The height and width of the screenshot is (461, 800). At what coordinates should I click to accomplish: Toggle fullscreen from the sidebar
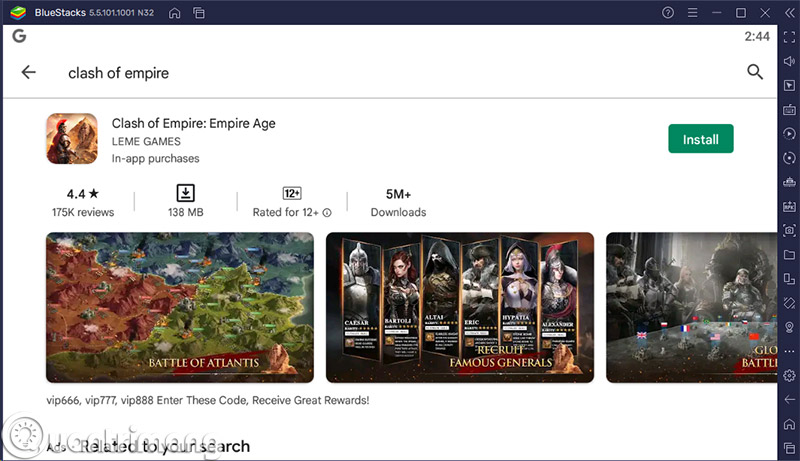pos(789,37)
